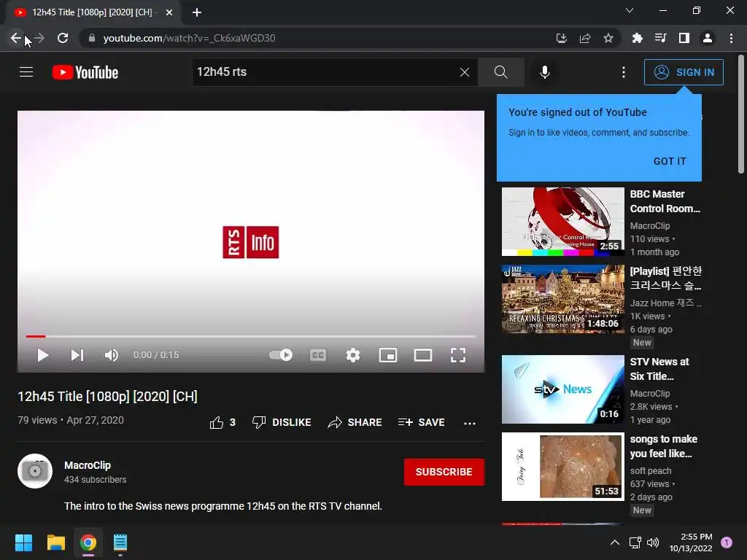The image size is (747, 560).
Task: Click the browser forward arrow
Action: 39,38
